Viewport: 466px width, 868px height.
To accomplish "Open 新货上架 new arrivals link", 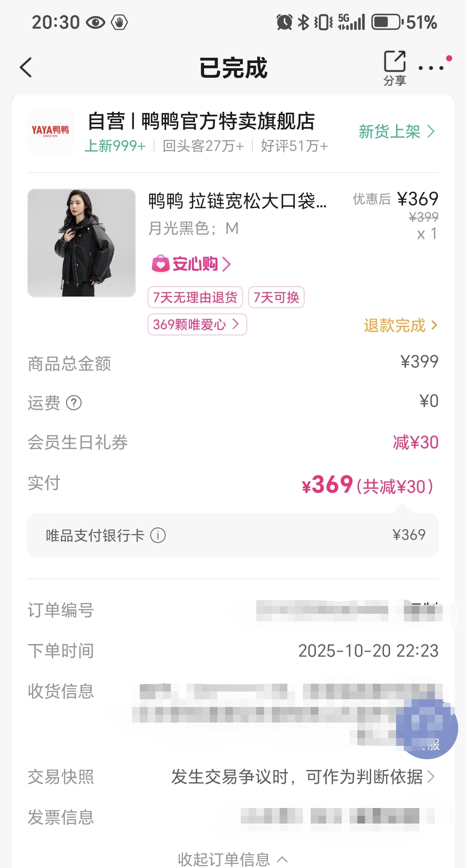I will click(x=397, y=132).
